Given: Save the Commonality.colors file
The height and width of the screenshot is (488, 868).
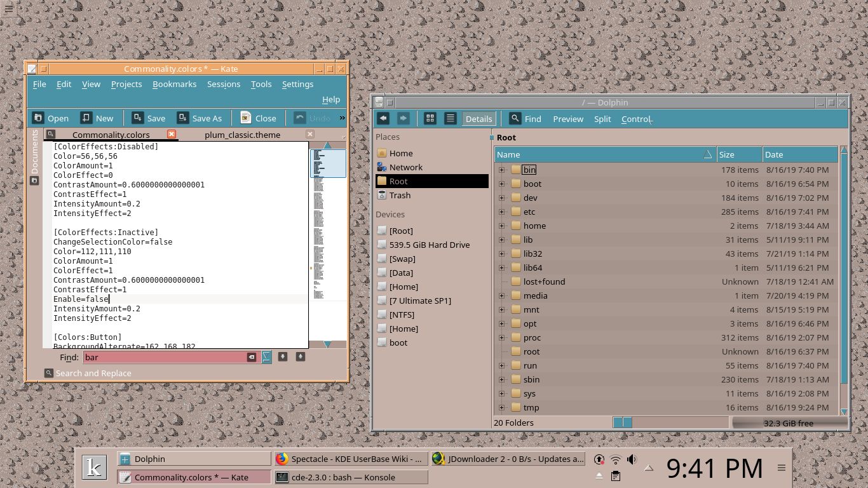Looking at the screenshot, I should (x=148, y=118).
